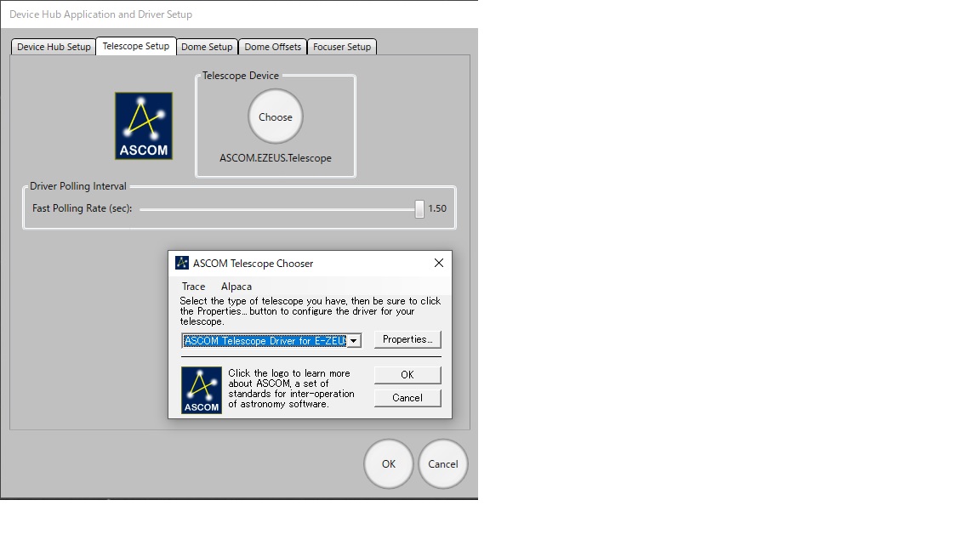Click the Device Hub Application and Driver Setup title
The image size is (980, 551).
100,14
